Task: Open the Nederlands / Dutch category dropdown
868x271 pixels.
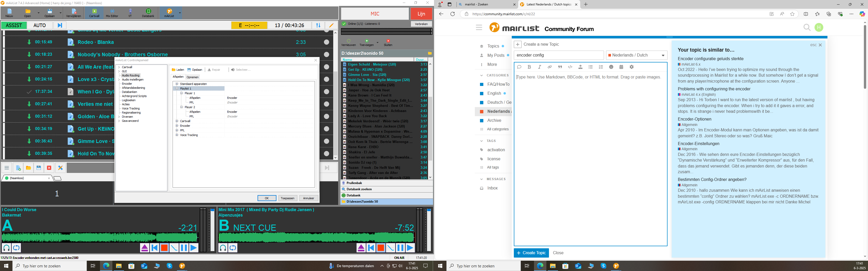Action: tap(637, 55)
